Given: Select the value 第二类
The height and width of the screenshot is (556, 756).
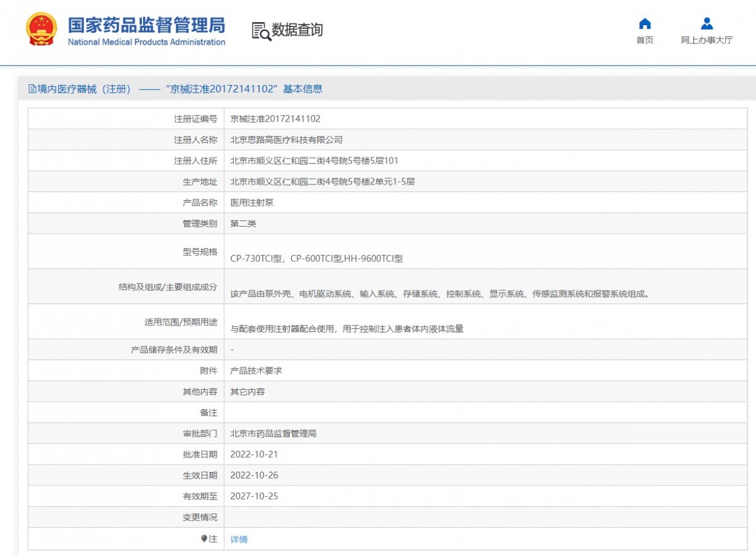Looking at the screenshot, I should click(x=243, y=224).
